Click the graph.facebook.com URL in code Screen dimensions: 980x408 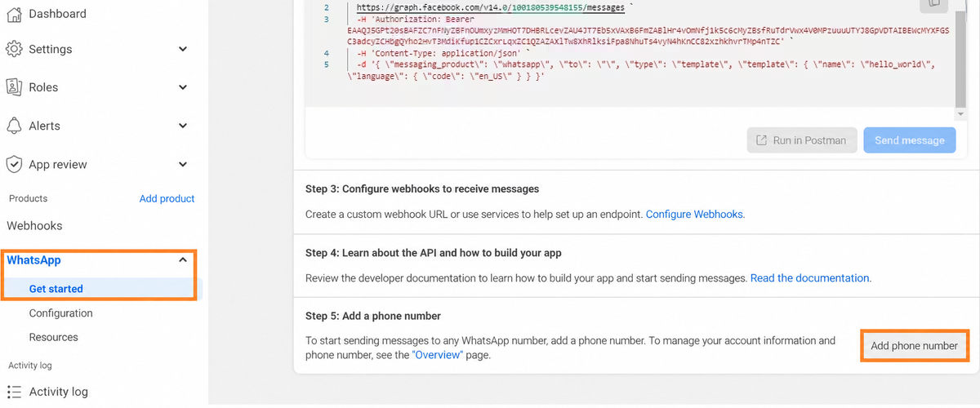pos(490,7)
